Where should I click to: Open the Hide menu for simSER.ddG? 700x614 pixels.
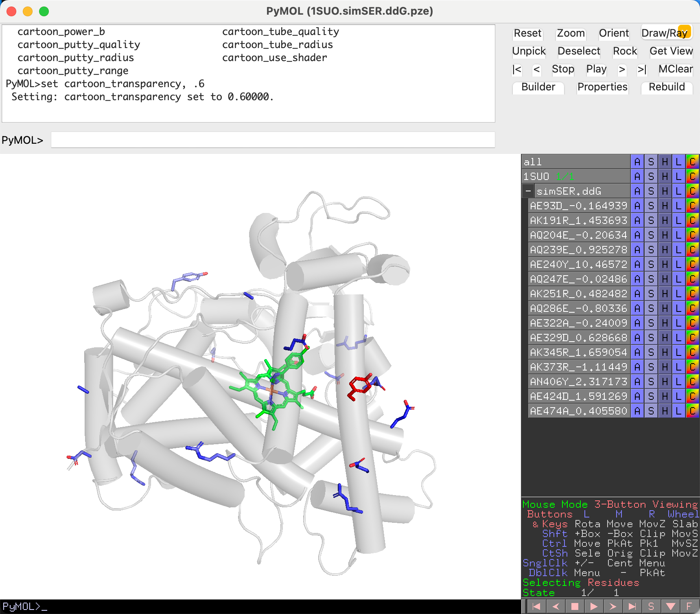click(x=665, y=191)
